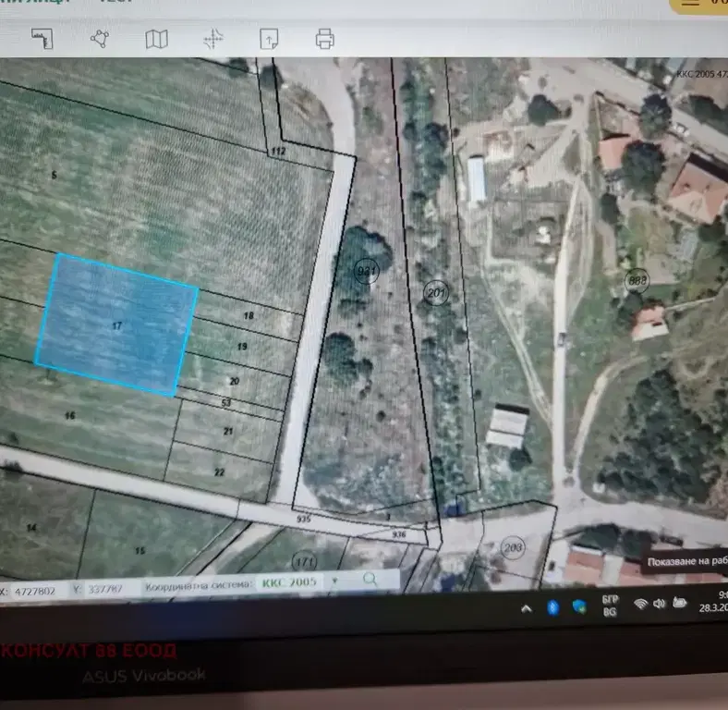Select highlighted blue parcel 17
This screenshot has height=710, width=728.
click(x=116, y=325)
